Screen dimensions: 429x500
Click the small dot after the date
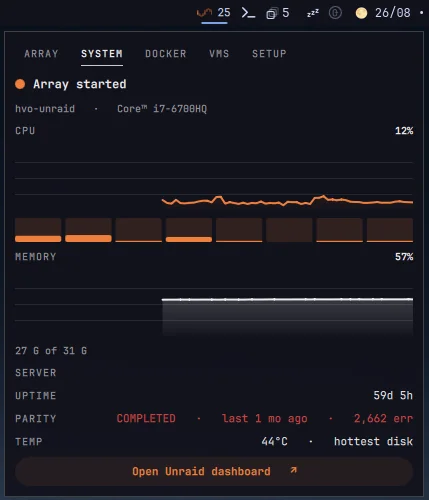[x=421, y=13]
